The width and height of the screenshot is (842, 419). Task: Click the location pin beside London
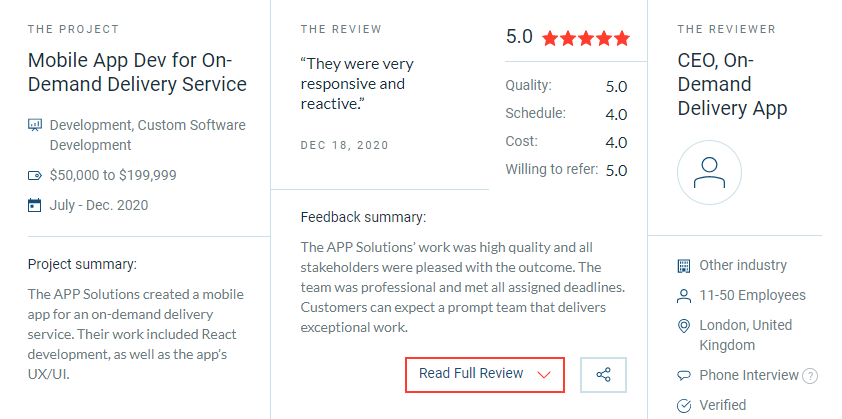click(684, 326)
